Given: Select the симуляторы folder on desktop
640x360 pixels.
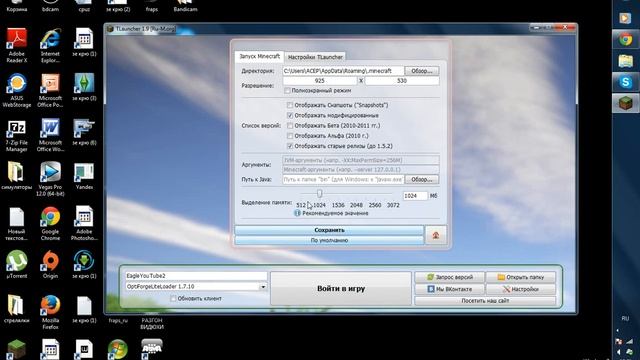Looking at the screenshot, I should point(16,176).
